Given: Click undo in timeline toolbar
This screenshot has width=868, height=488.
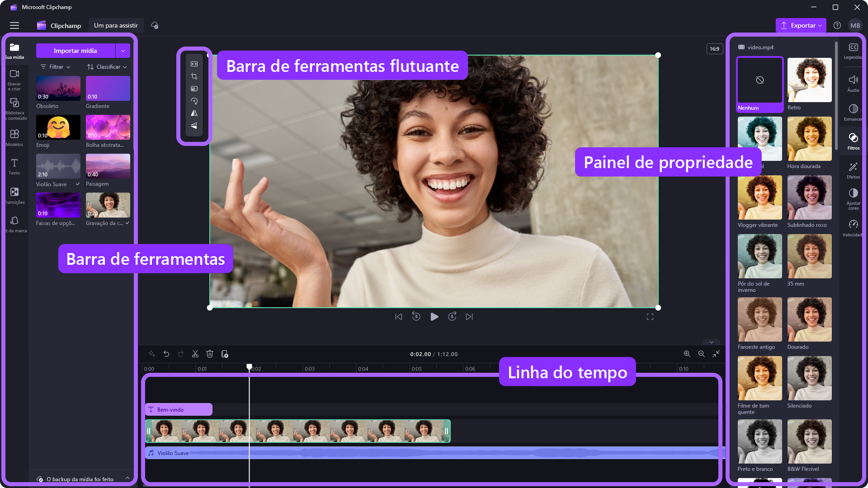Looking at the screenshot, I should click(166, 354).
